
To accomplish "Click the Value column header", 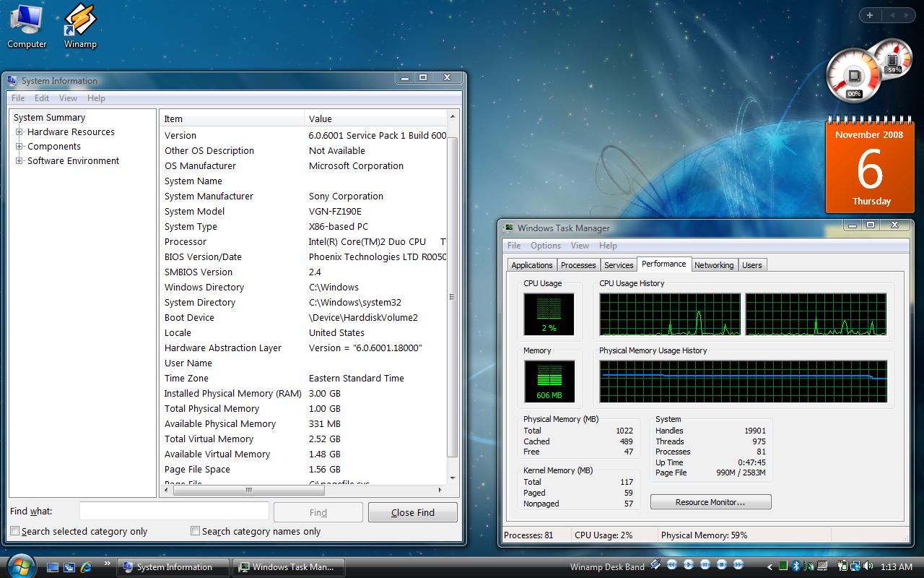I will 375,118.
